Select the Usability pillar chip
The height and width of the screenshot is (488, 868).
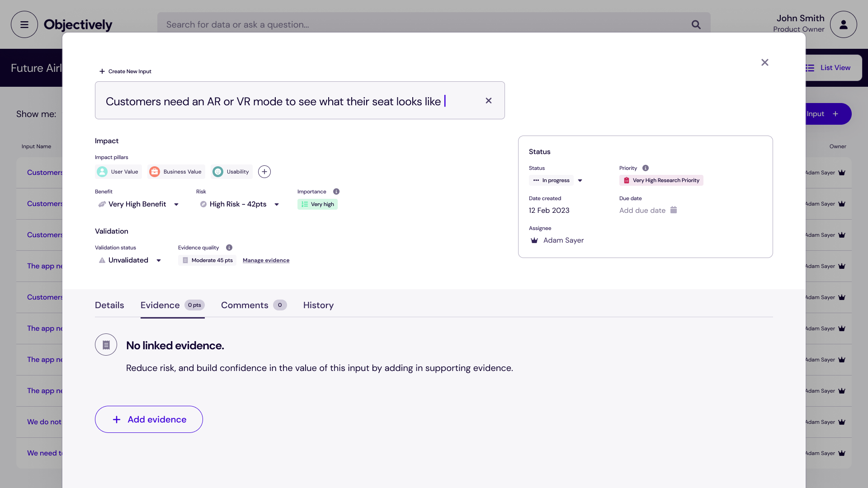(x=231, y=172)
